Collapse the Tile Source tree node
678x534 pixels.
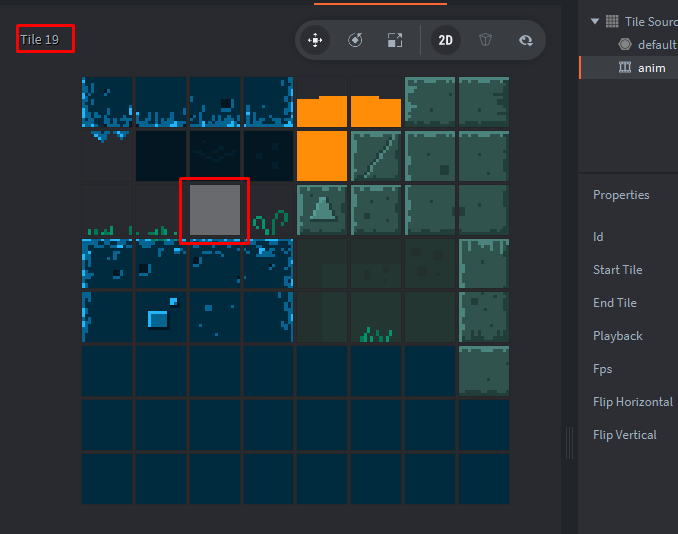click(596, 21)
